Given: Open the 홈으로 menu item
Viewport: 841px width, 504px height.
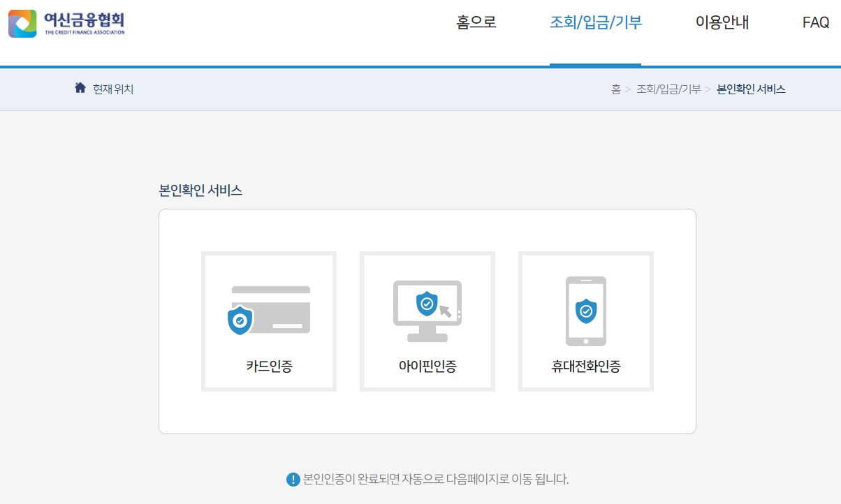Looking at the screenshot, I should point(475,22).
